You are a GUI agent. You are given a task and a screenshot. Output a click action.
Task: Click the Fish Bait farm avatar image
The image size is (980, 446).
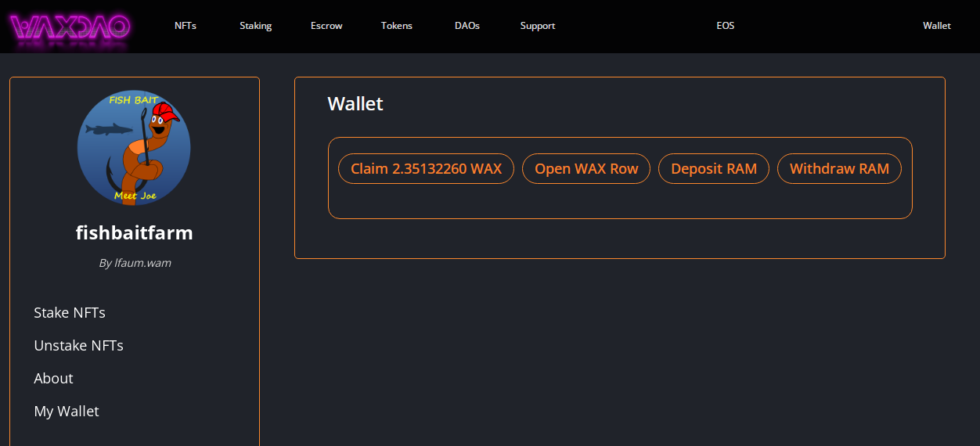tap(134, 148)
